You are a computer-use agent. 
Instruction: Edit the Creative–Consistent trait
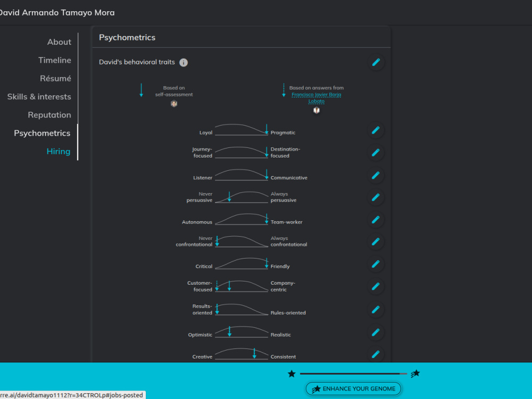point(376,354)
